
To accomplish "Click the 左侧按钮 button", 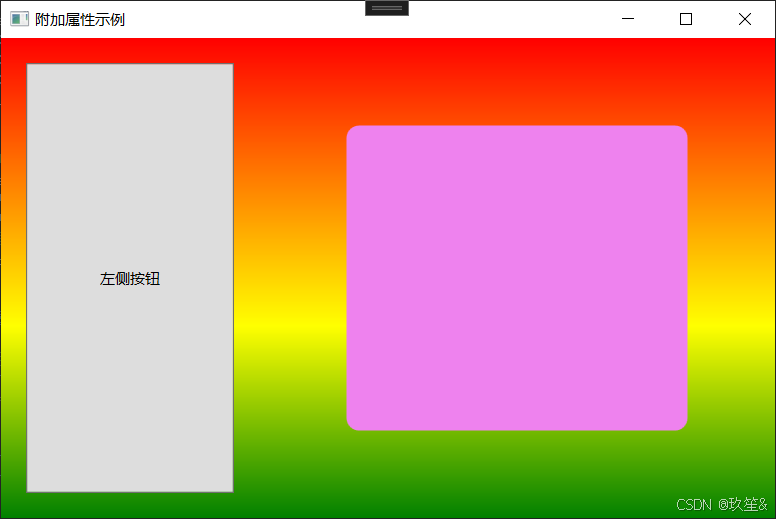I will pos(130,278).
